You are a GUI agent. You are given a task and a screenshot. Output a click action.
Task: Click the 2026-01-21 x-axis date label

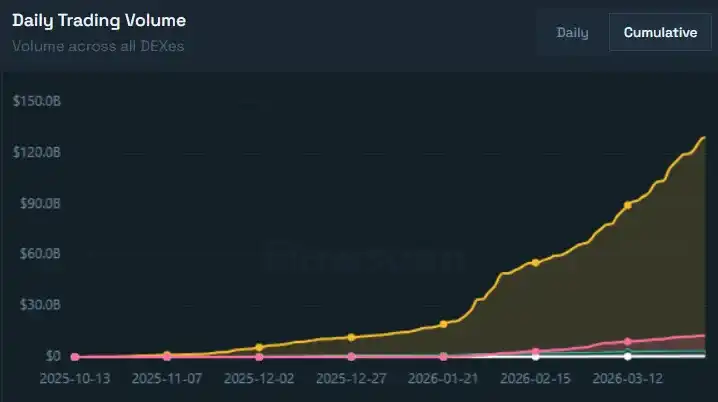click(443, 379)
